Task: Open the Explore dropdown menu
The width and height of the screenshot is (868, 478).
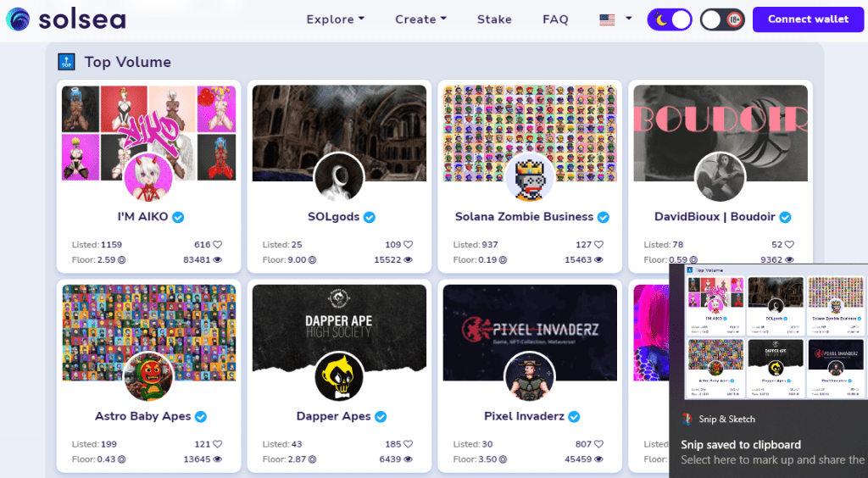Action: (335, 19)
